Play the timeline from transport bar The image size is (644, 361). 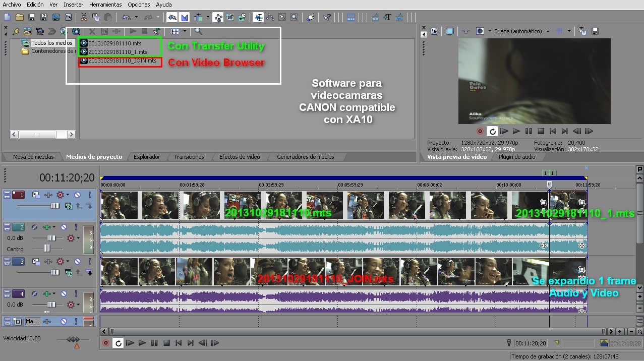pos(142,343)
